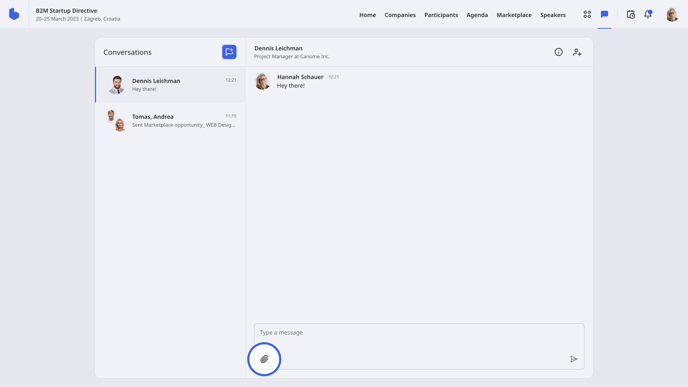This screenshot has height=387, width=688.
Task: Click the attachment paperclip icon
Action: [264, 359]
